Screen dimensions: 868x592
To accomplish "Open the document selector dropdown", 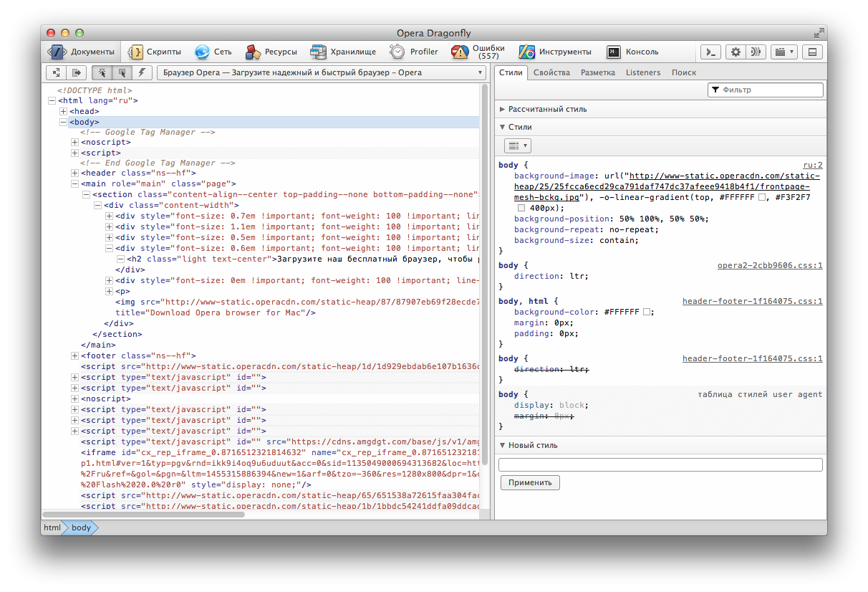I will coord(322,72).
